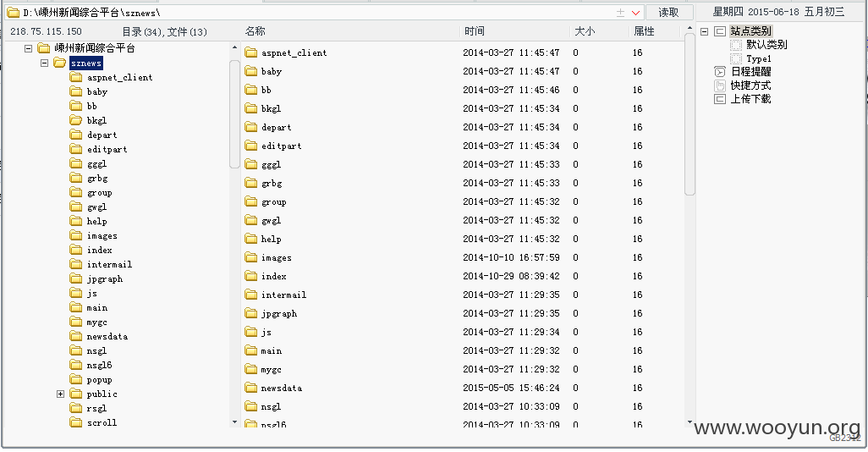Click the baby folder icon in file list
868x452 pixels.
pos(251,71)
